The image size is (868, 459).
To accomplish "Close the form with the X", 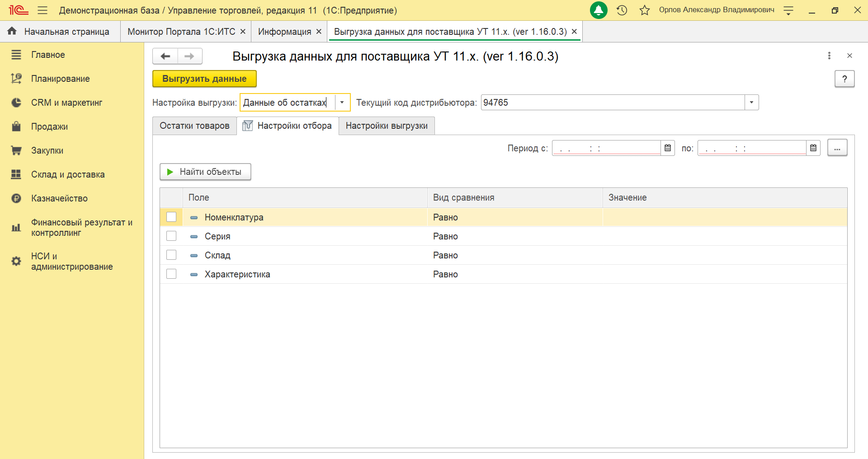I will (x=849, y=56).
